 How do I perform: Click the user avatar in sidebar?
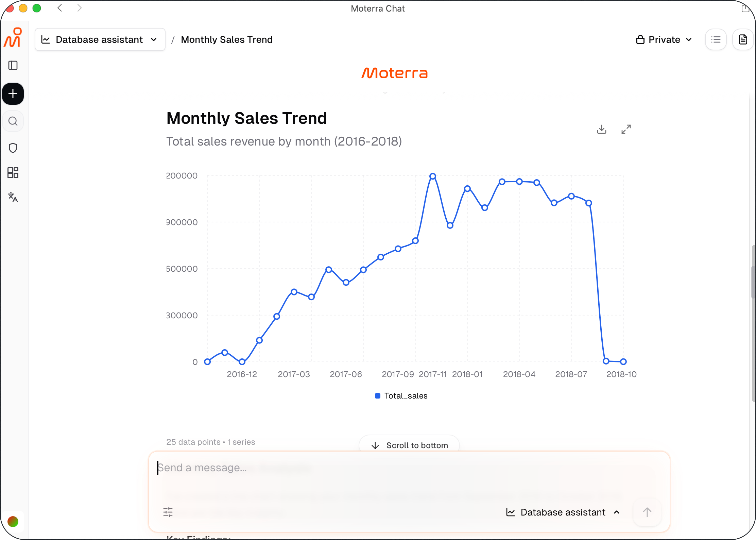[13, 521]
